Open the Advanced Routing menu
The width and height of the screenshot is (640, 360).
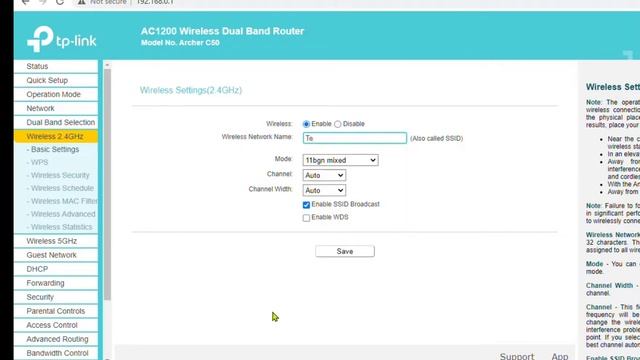coord(56,339)
